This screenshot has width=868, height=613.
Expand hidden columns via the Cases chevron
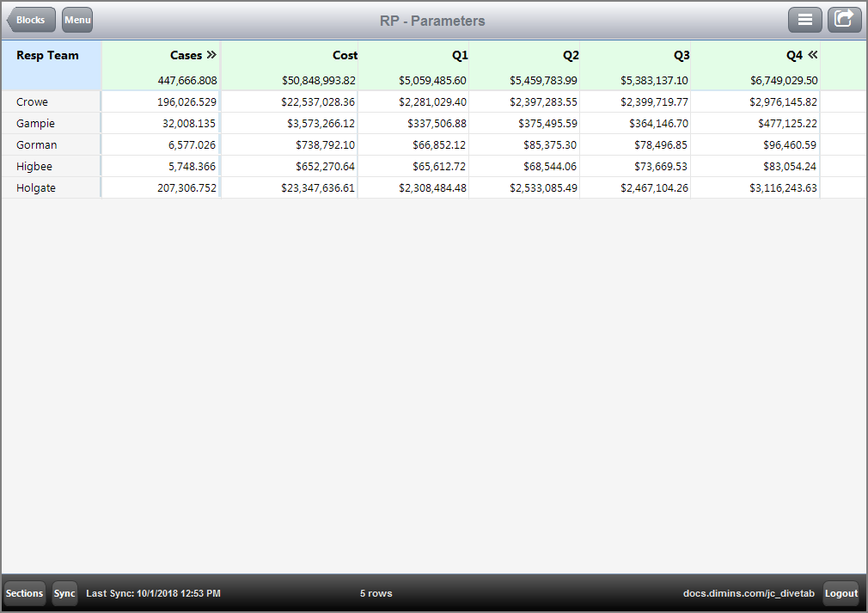[x=211, y=54]
